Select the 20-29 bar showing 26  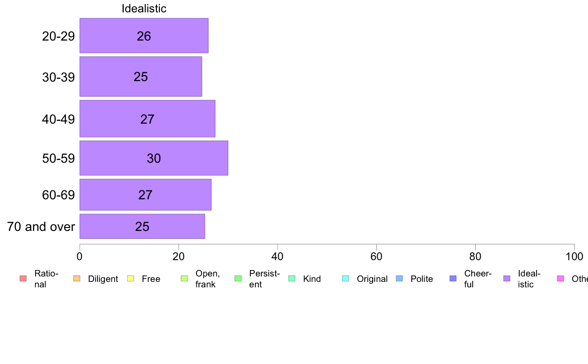coord(144,36)
